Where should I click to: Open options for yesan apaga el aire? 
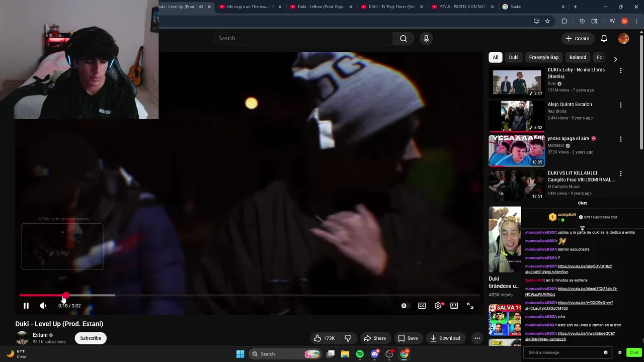(620, 139)
